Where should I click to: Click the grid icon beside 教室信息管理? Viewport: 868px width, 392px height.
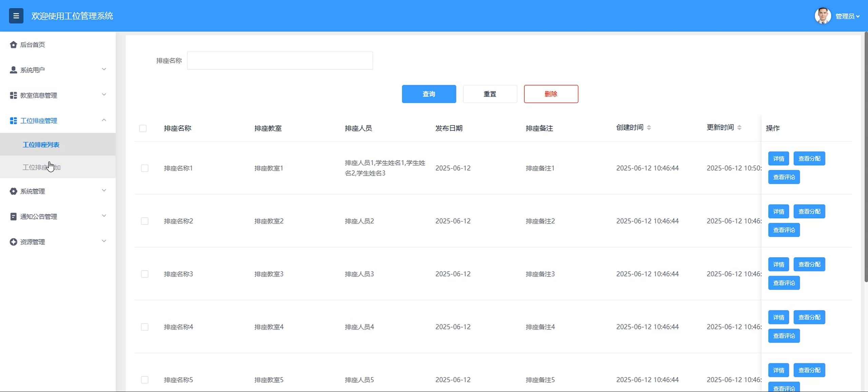pyautogui.click(x=13, y=95)
